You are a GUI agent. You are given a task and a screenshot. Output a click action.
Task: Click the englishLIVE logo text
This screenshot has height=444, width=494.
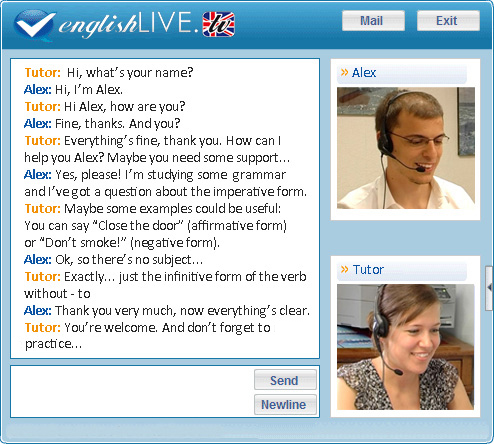(x=128, y=24)
